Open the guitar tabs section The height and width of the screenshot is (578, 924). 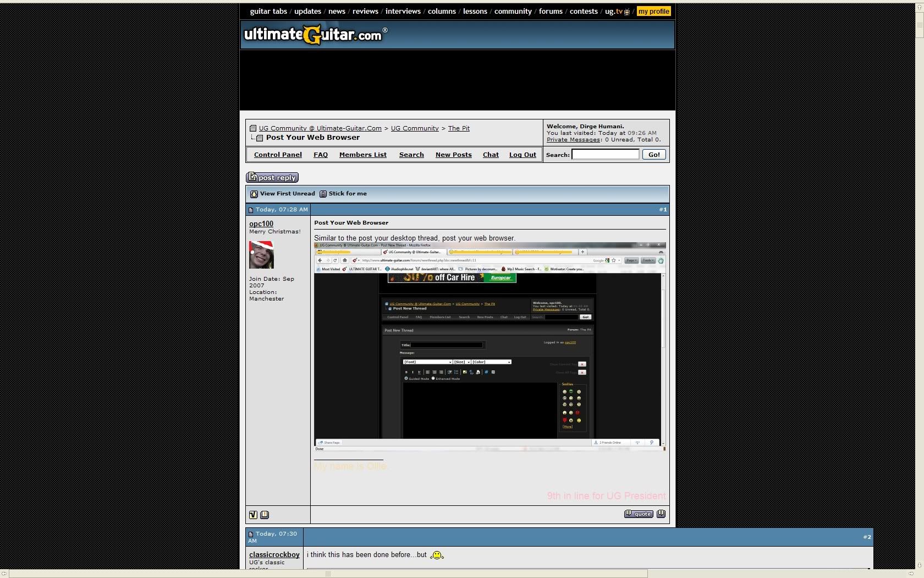click(268, 11)
